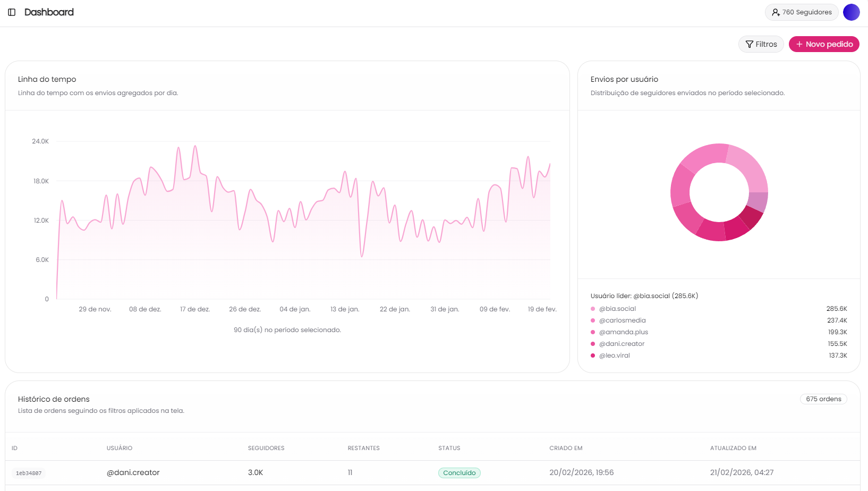Viewport: 868px width, 491px height.
Task: Select the @bia.social legend dot
Action: click(x=593, y=309)
